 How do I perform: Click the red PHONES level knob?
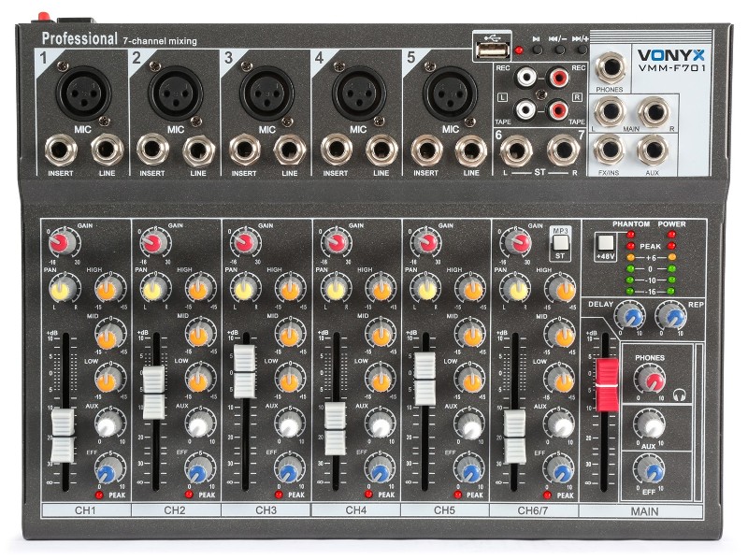pyautogui.click(x=649, y=379)
